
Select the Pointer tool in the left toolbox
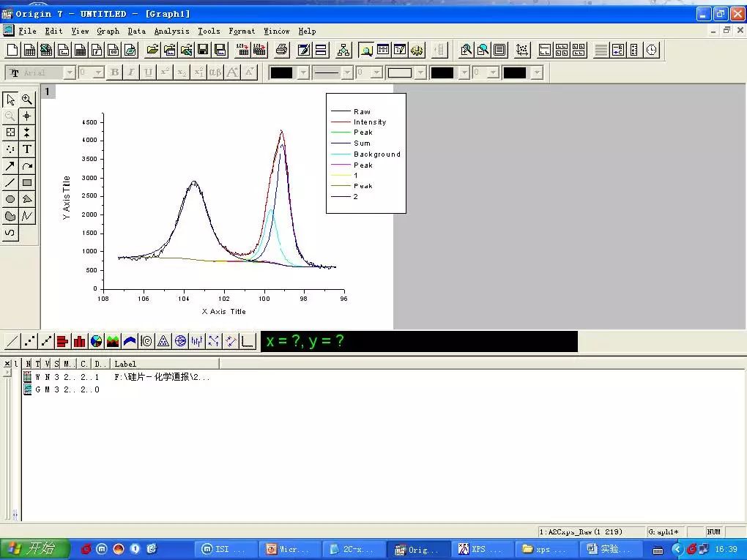click(10, 100)
